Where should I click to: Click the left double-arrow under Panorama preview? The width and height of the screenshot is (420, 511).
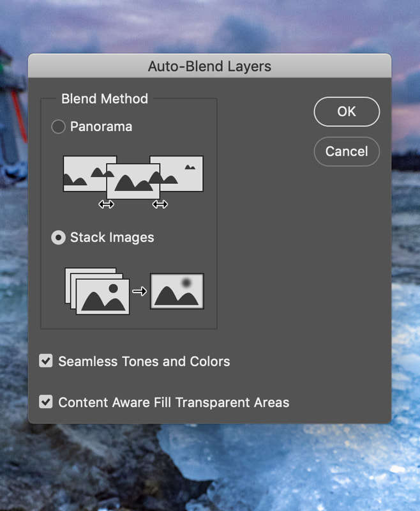point(107,204)
